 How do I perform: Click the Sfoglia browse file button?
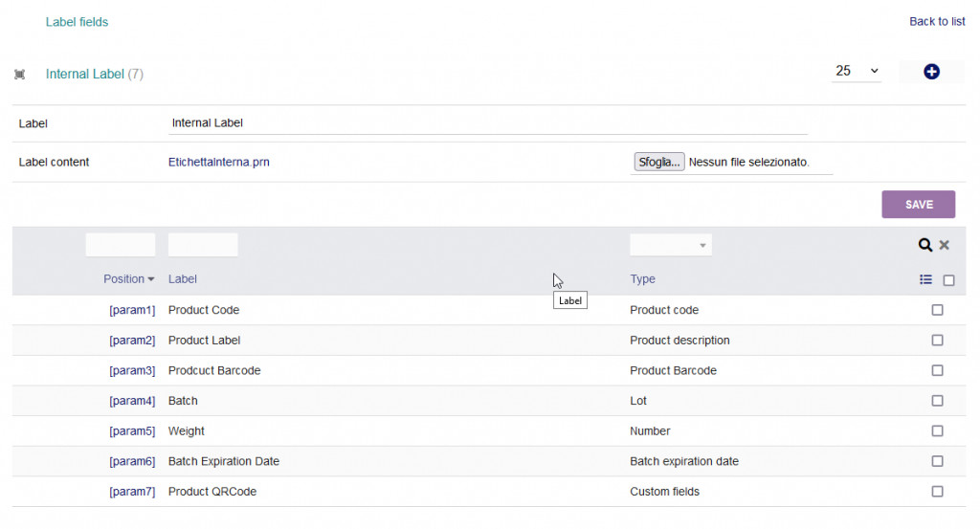click(659, 163)
